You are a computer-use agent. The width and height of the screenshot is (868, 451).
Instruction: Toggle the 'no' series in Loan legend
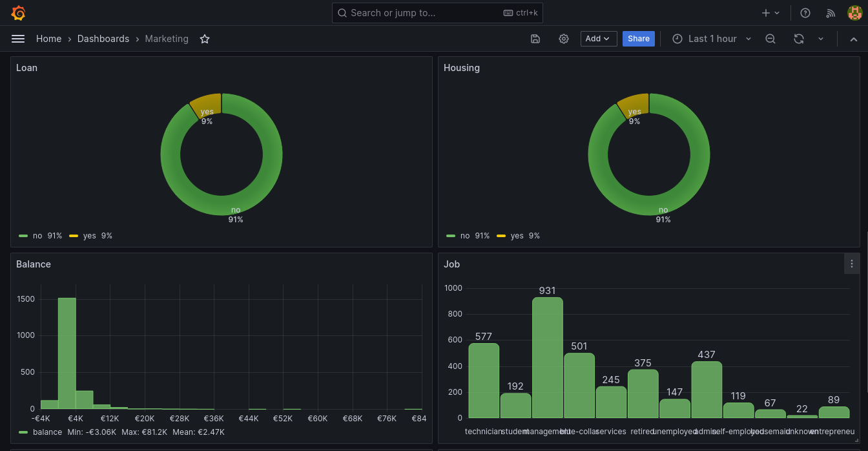(x=37, y=235)
